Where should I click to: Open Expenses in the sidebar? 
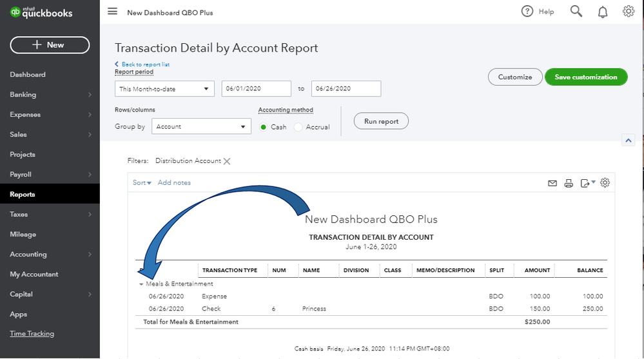coord(25,115)
